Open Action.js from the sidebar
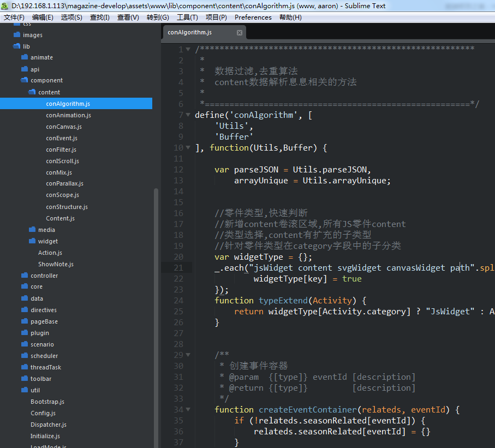The image size is (495, 448). (x=50, y=253)
